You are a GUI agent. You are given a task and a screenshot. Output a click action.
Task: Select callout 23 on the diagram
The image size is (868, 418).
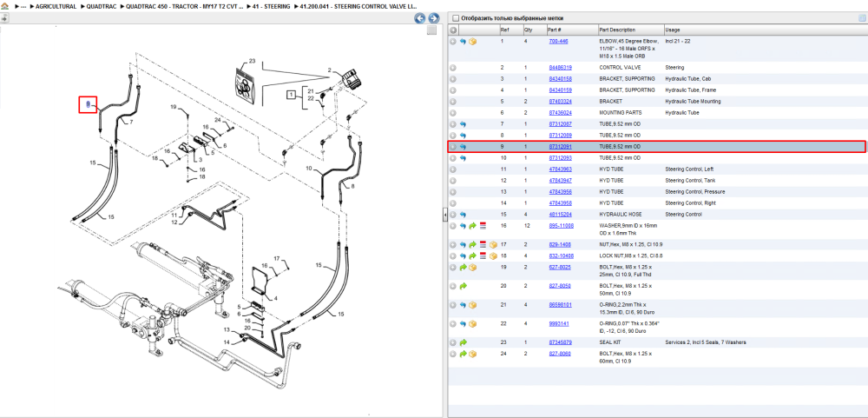coord(252,61)
